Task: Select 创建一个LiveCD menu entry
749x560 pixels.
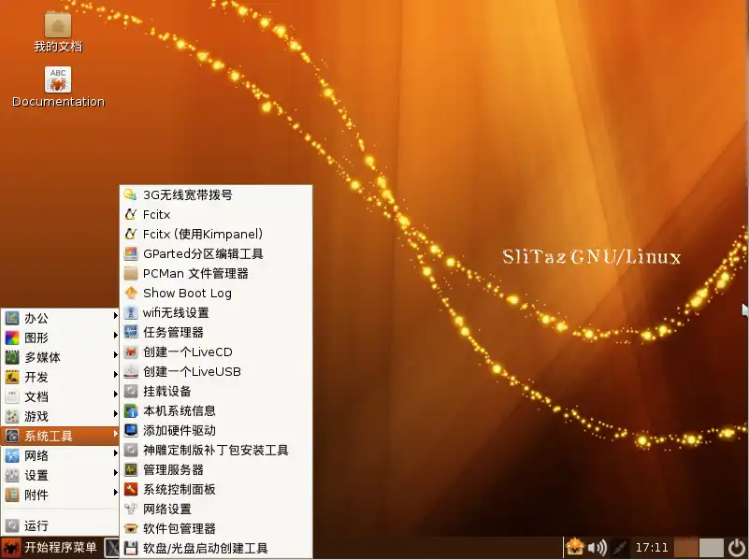Action: (216, 352)
